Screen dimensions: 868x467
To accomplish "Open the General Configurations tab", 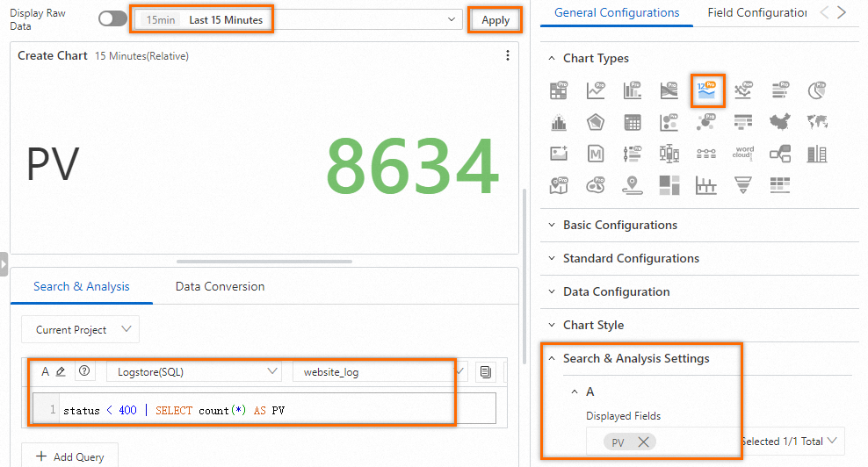I will click(x=617, y=12).
